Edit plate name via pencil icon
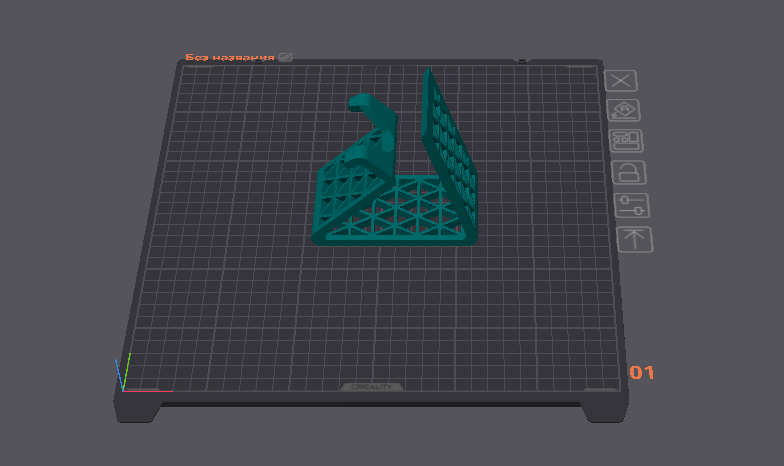 286,57
